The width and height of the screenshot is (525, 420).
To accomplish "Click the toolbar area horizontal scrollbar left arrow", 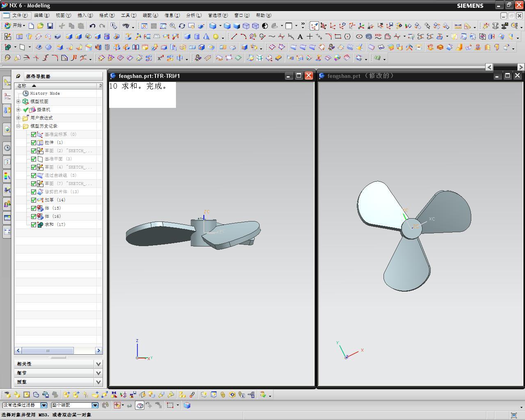I will pos(489,67).
